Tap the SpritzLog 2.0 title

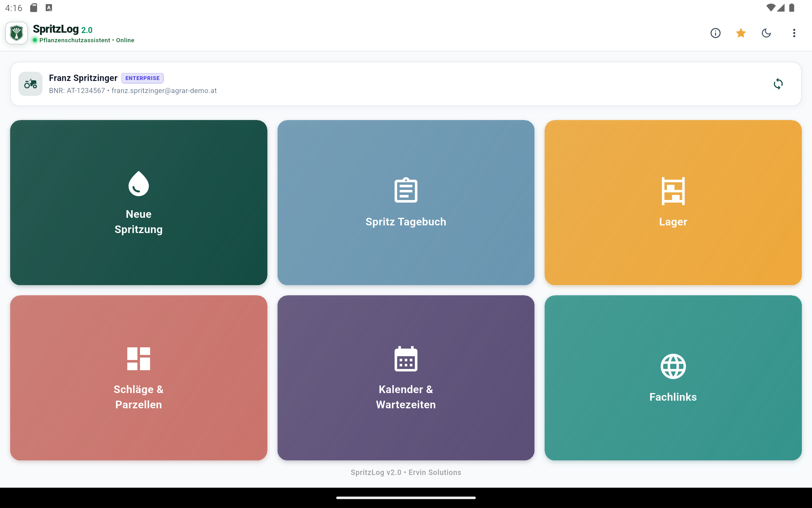tap(63, 29)
